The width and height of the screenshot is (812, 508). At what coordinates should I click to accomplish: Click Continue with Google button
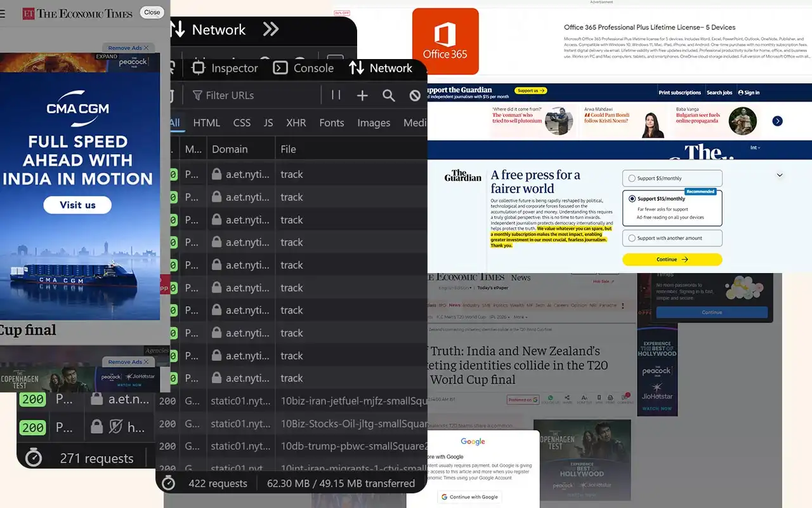point(469,497)
